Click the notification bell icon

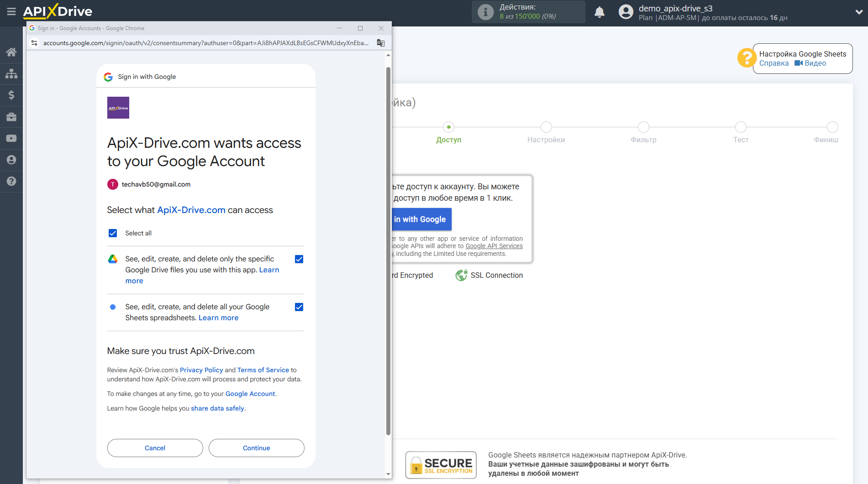pyautogui.click(x=600, y=12)
